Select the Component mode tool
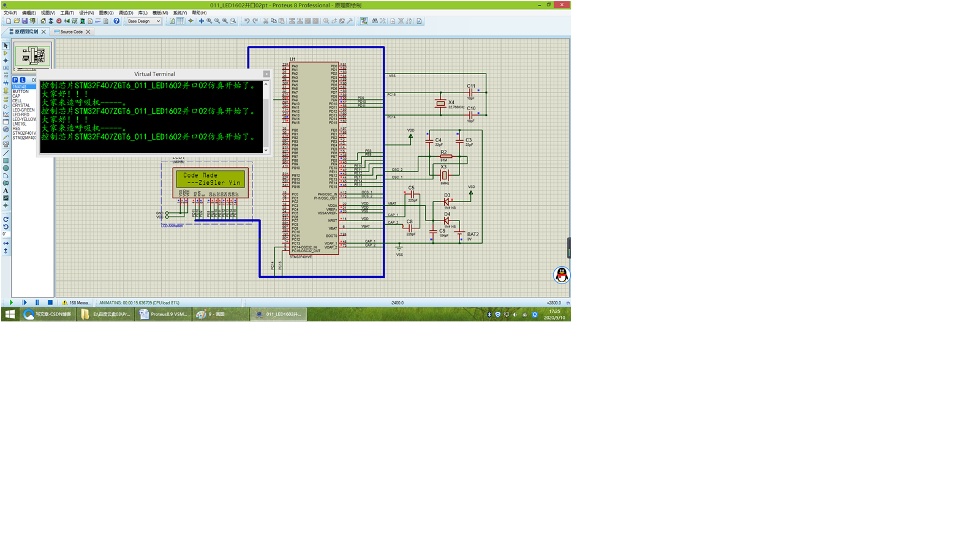The width and height of the screenshot is (980, 551). point(6,53)
